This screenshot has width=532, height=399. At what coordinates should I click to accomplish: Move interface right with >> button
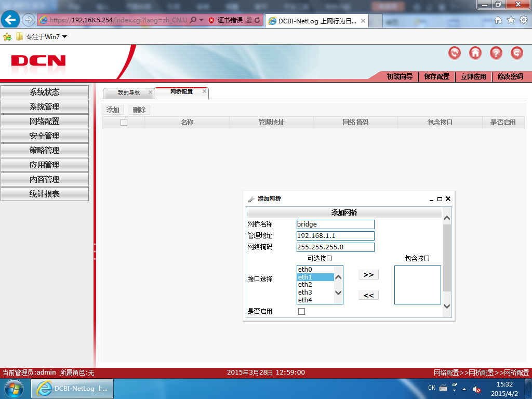(368, 275)
